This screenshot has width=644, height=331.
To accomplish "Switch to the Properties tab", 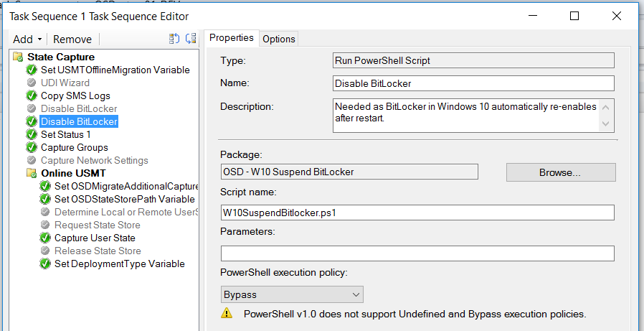I will click(x=232, y=38).
